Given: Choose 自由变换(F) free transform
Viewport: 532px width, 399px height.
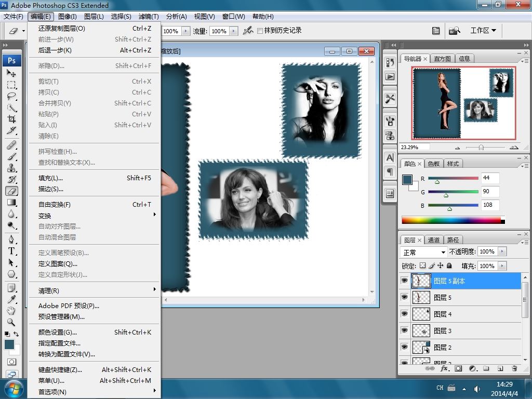Looking at the screenshot, I should pyautogui.click(x=95, y=205).
